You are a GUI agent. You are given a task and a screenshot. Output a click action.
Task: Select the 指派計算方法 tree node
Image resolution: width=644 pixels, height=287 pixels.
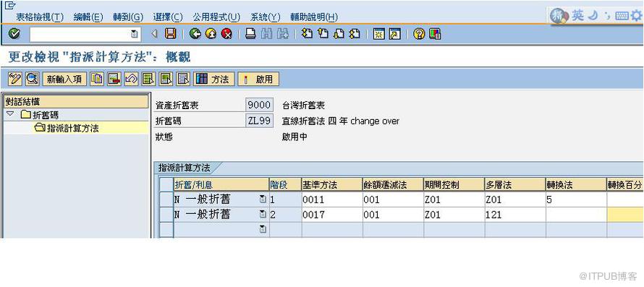tap(72, 128)
